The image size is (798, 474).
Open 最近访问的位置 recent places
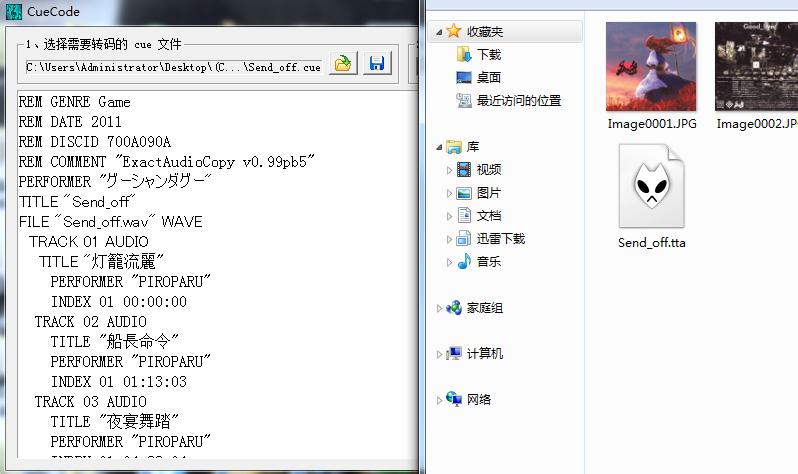[508, 100]
